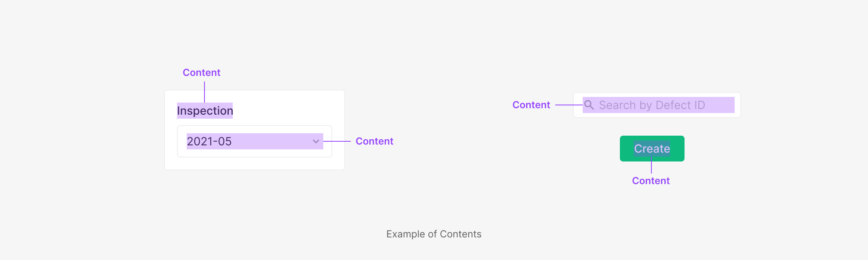Click Content label beneath the Create button
Screen dimensions: 868x260
651,181
